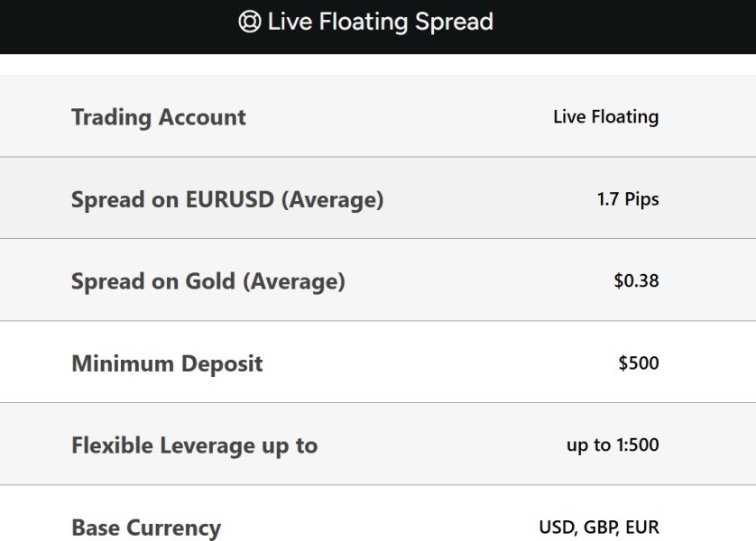Screen dimensions: 756x541
Task: Click the word Deposit in the table
Action: tap(219, 364)
